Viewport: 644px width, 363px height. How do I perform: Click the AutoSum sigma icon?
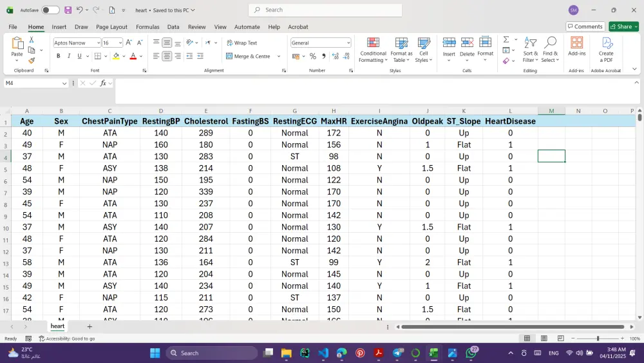click(x=506, y=39)
